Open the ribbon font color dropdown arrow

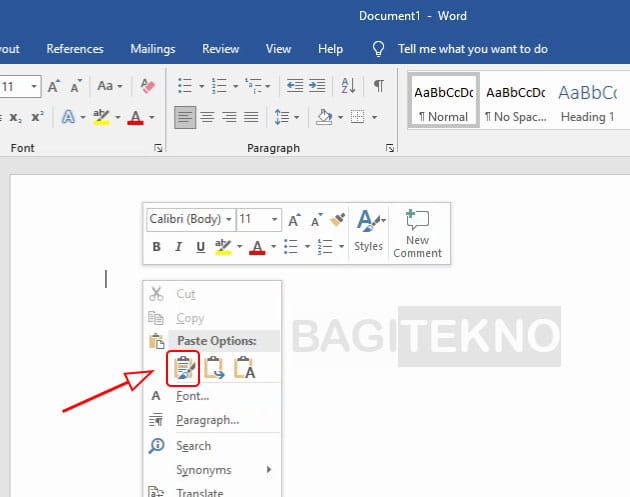[152, 117]
